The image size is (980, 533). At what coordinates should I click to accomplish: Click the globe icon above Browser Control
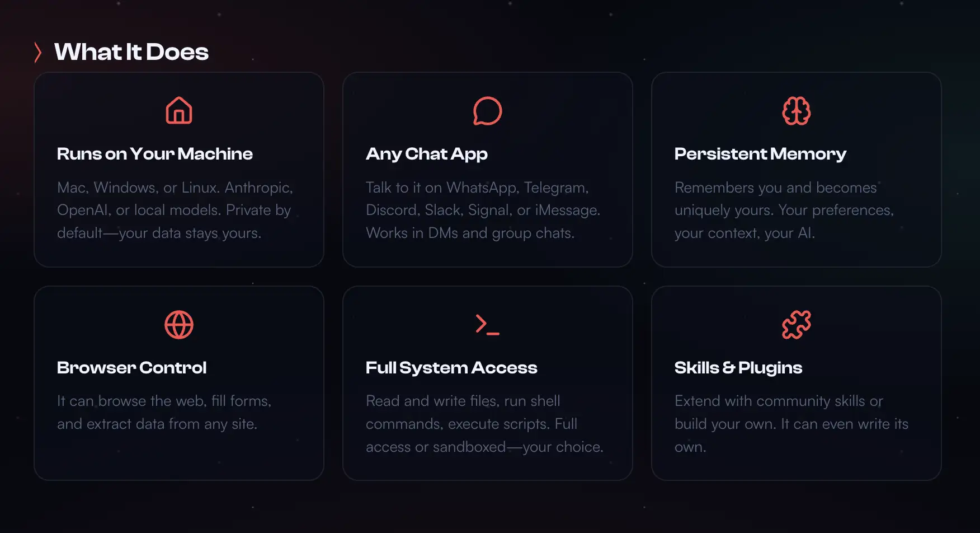coord(179,324)
